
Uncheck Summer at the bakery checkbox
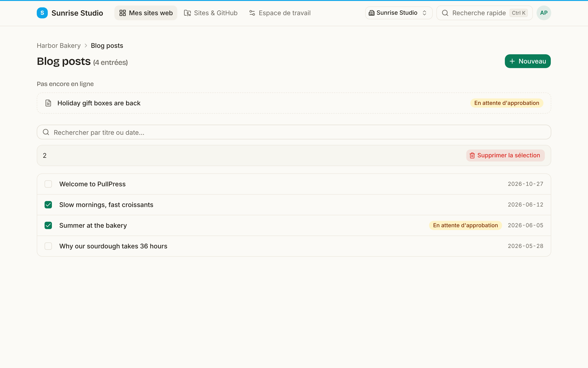click(x=48, y=225)
